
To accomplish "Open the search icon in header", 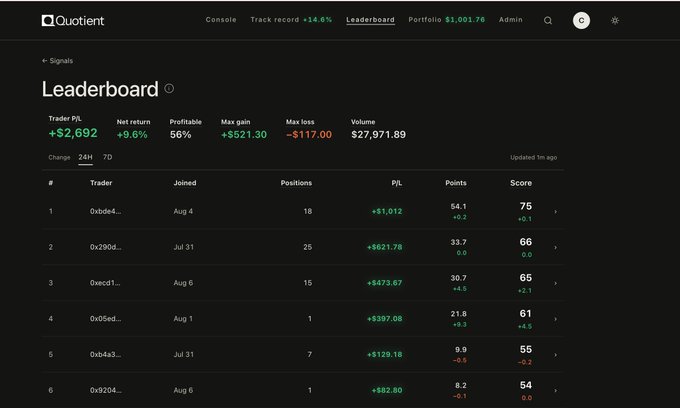I will coord(548,20).
